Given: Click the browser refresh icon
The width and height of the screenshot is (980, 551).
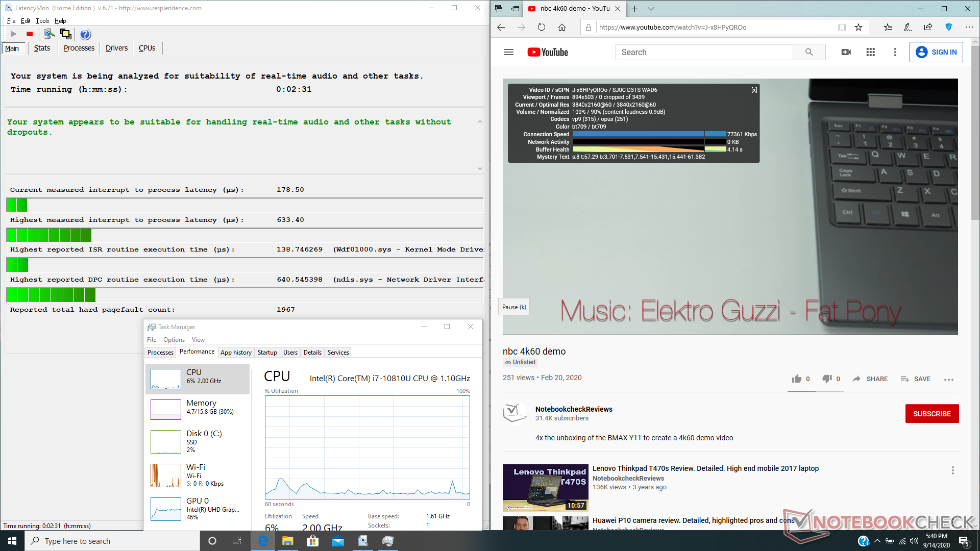Looking at the screenshot, I should 542,27.
